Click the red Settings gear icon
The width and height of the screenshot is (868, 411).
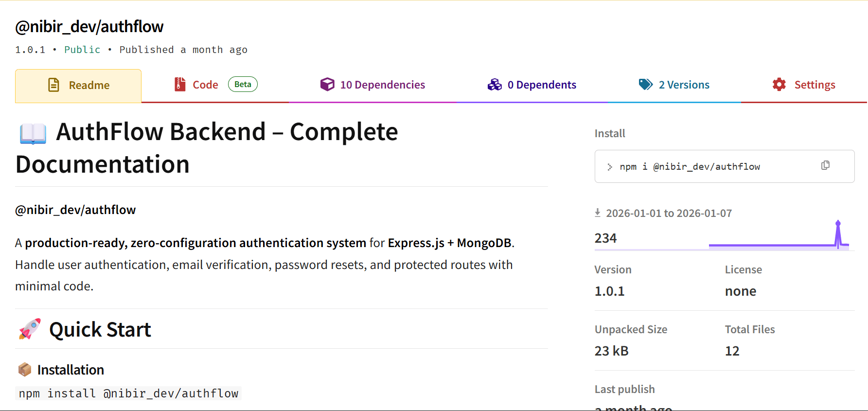[x=779, y=85]
